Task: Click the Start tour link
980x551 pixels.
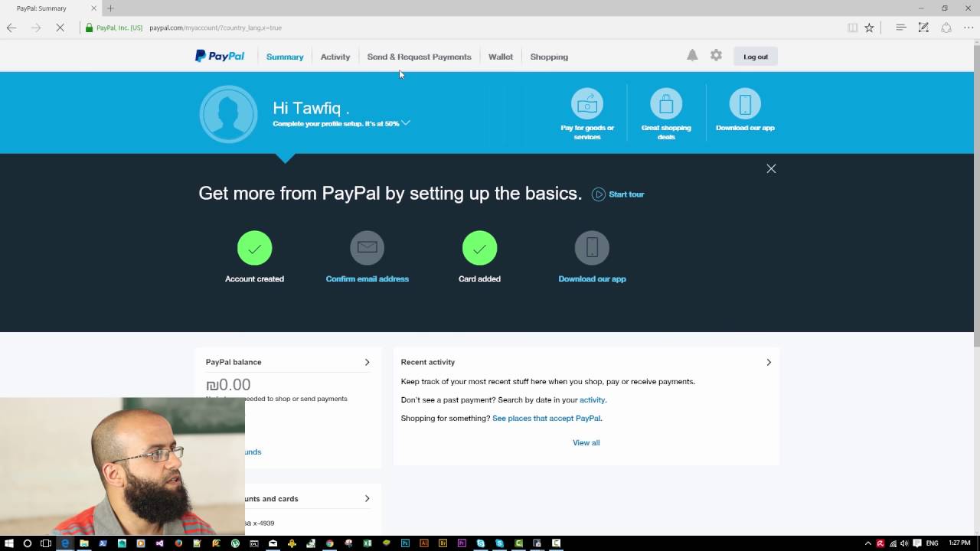Action: click(x=626, y=194)
